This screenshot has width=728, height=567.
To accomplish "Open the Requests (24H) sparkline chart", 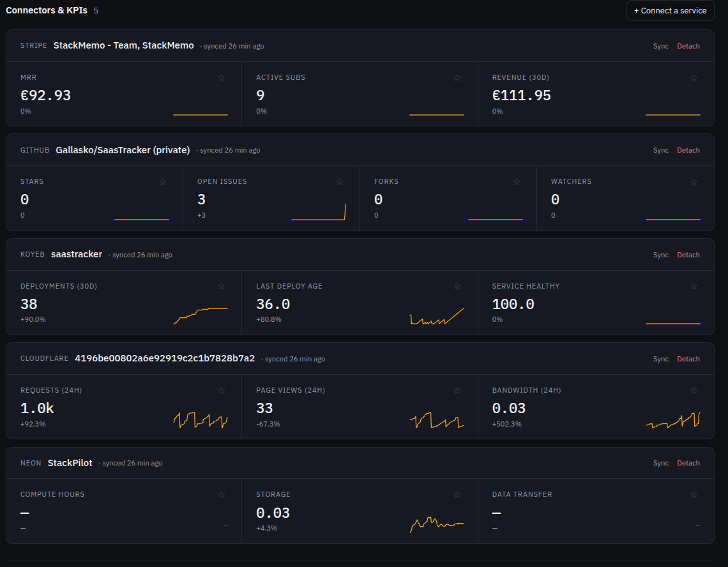I will point(201,420).
